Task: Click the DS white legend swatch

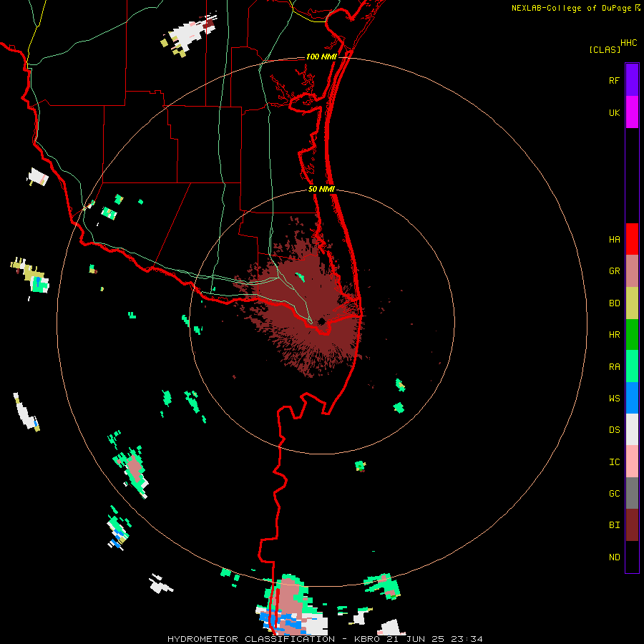Action: [x=632, y=429]
